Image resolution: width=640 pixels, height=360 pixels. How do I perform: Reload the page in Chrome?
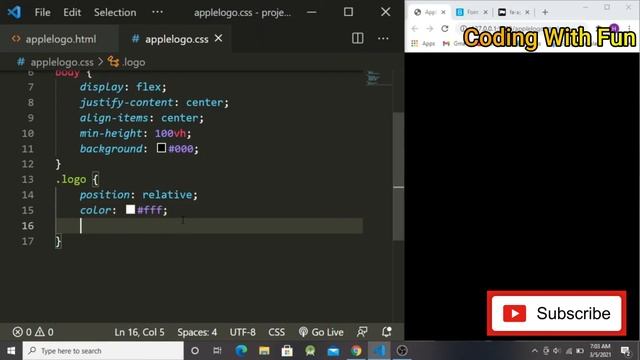click(x=445, y=29)
